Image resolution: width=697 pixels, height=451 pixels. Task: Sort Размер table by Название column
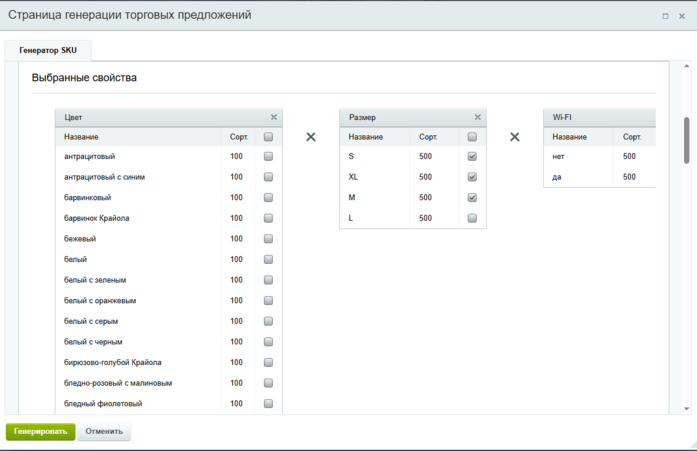[x=365, y=137]
